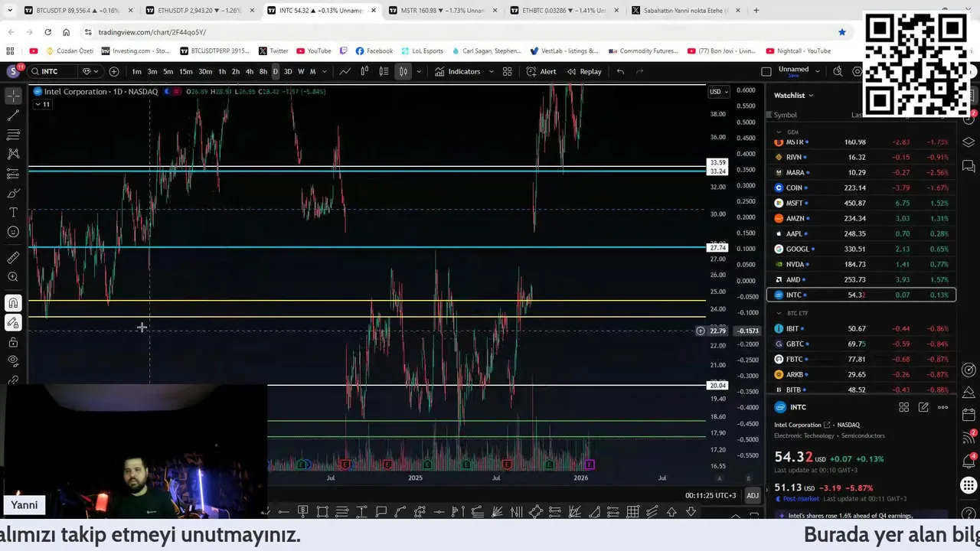980x551 pixels.
Task: Open the emoji icons tool
Action: coord(13,232)
